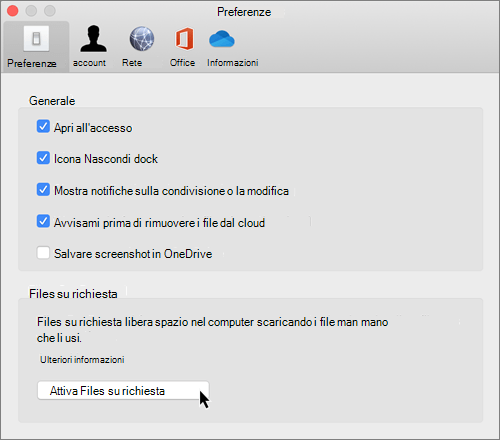
Task: Open the account tab silhouette icon
Action: (93, 39)
